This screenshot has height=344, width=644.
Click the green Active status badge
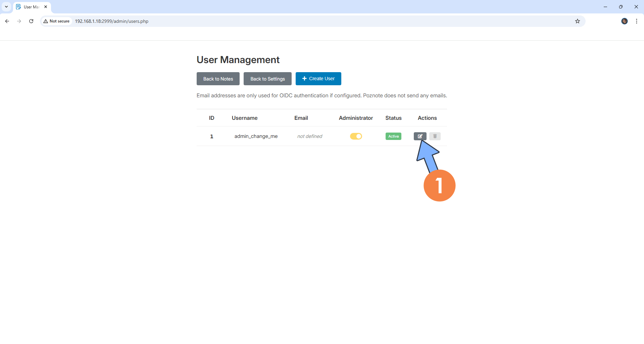[393, 136]
